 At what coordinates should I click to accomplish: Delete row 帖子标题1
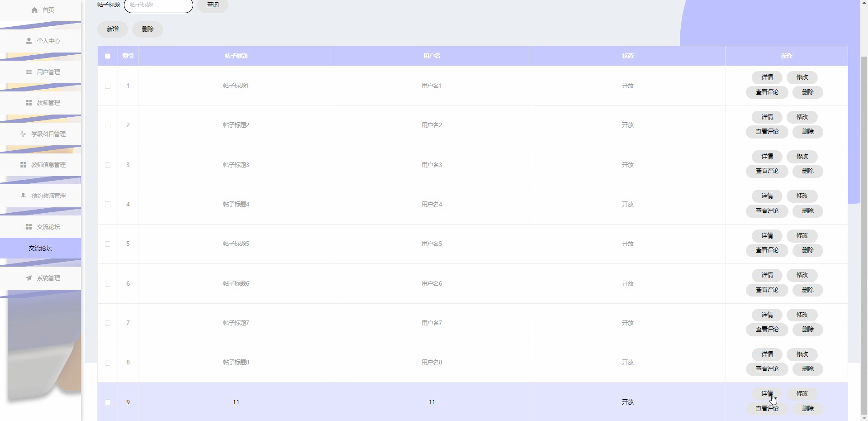(808, 92)
